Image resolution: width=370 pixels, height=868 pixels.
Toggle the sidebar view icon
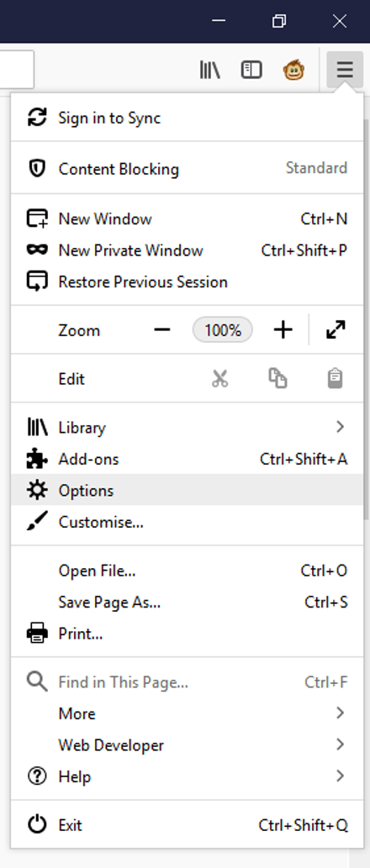251,70
